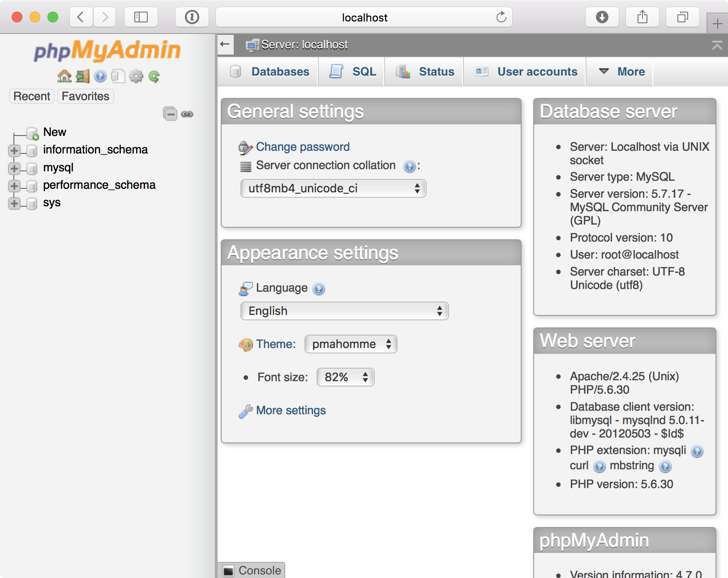The image size is (728, 578).
Task: Open MySQL documentation pages icon
Action: point(118,76)
